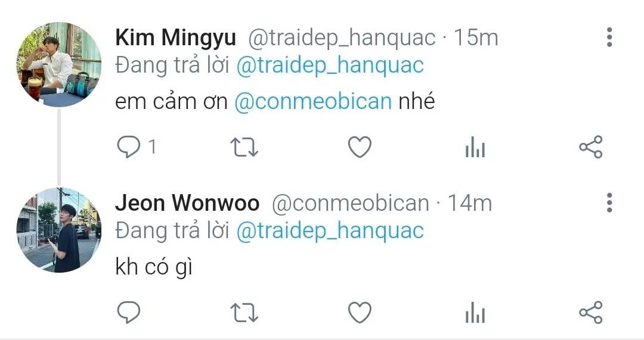
Task: Open Jeon Wonwoo's profile picture
Action: [x=58, y=230]
